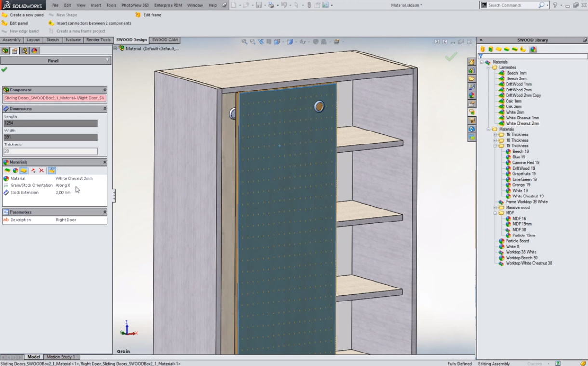Click the red X delete icon in Materials
This screenshot has height=366, width=588.
click(41, 170)
